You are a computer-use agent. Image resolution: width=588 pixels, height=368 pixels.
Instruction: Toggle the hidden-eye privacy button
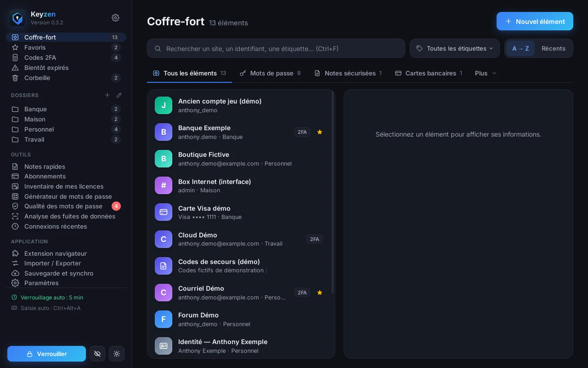(97, 354)
